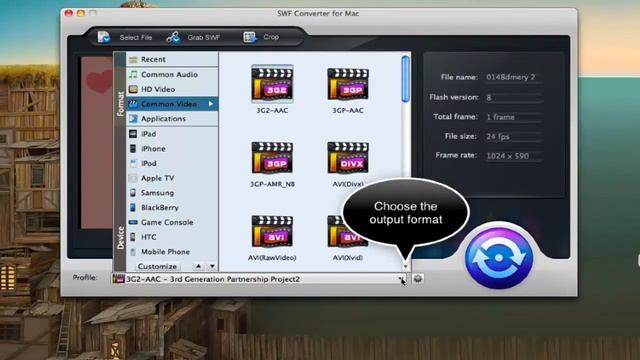Image resolution: width=640 pixels, height=360 pixels.
Task: Open the iPhone device category
Action: tap(172, 149)
